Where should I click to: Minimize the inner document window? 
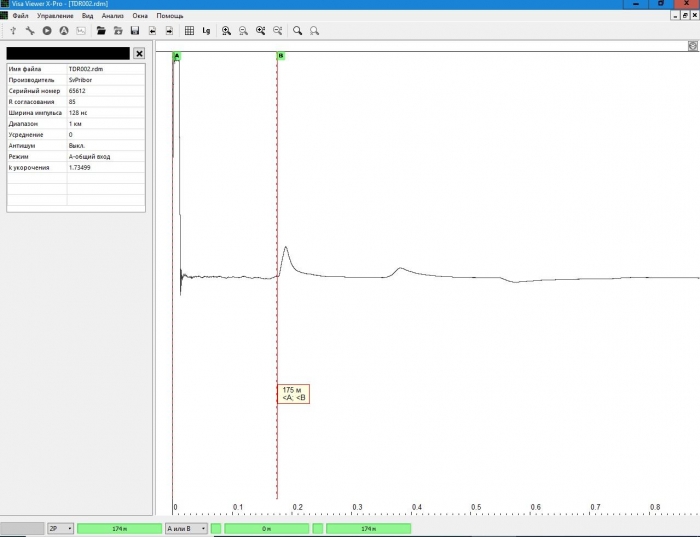pyautogui.click(x=676, y=16)
